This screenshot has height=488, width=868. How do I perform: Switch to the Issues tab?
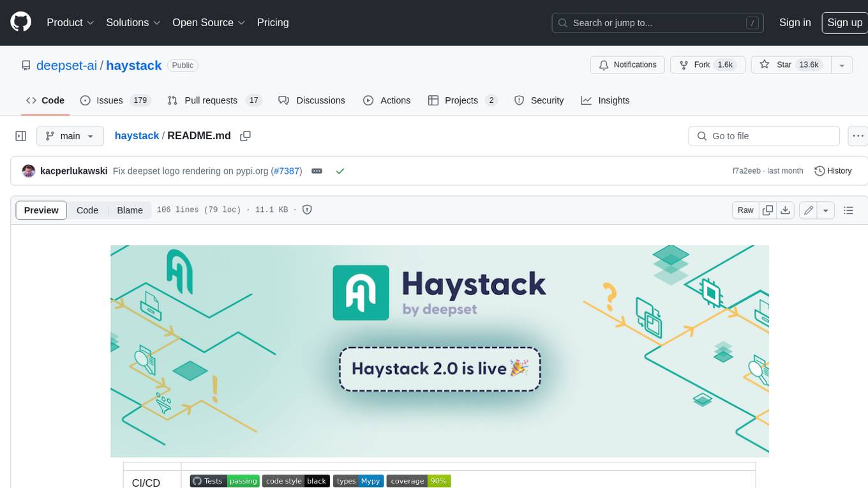(x=114, y=100)
